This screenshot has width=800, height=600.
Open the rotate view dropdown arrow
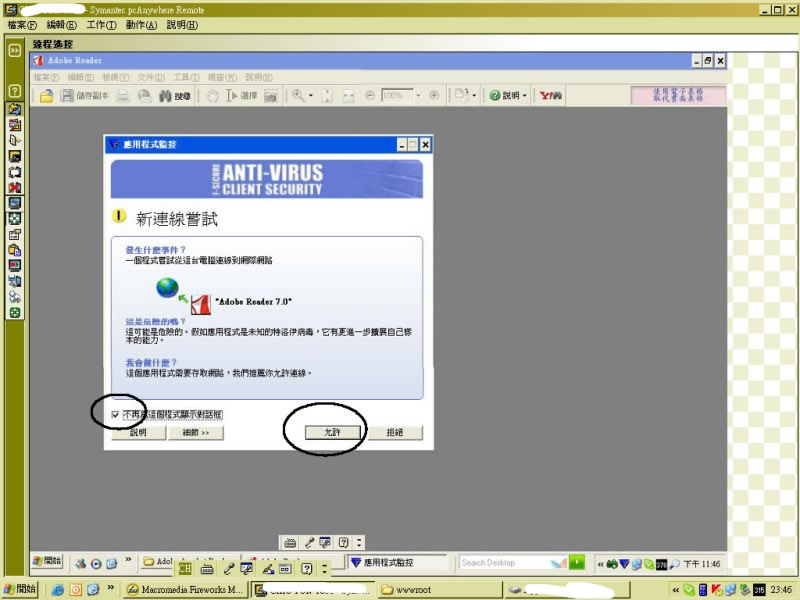[474, 95]
